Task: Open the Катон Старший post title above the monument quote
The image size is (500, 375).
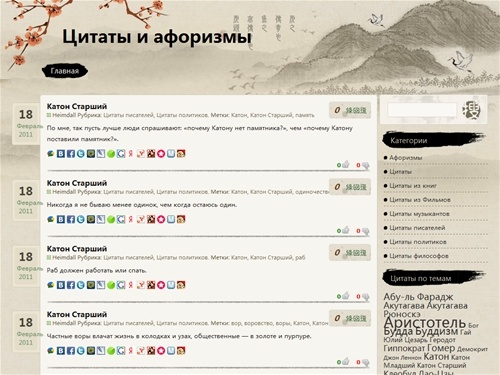Action: [77, 106]
